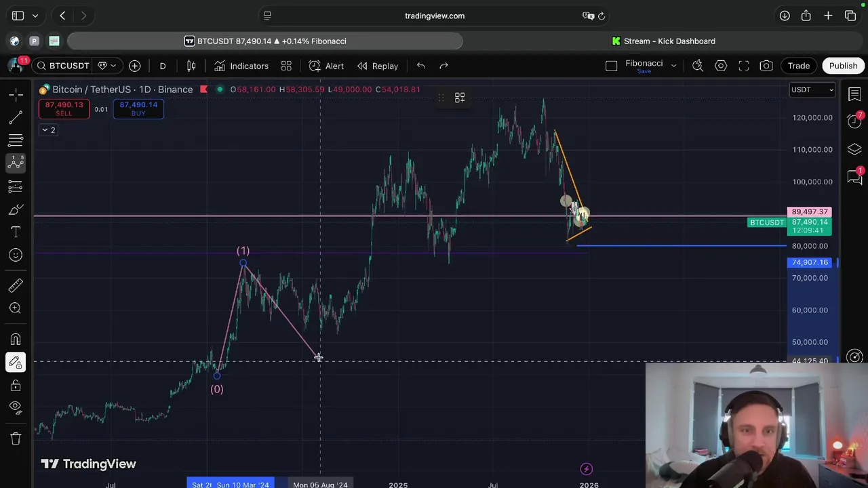Click the (1) Elliott wave label

(x=243, y=251)
